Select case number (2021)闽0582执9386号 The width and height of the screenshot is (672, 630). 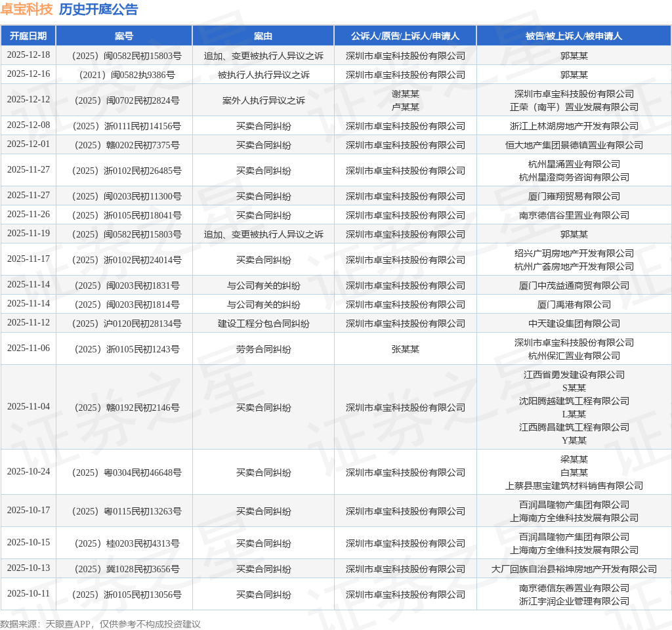coord(127,75)
